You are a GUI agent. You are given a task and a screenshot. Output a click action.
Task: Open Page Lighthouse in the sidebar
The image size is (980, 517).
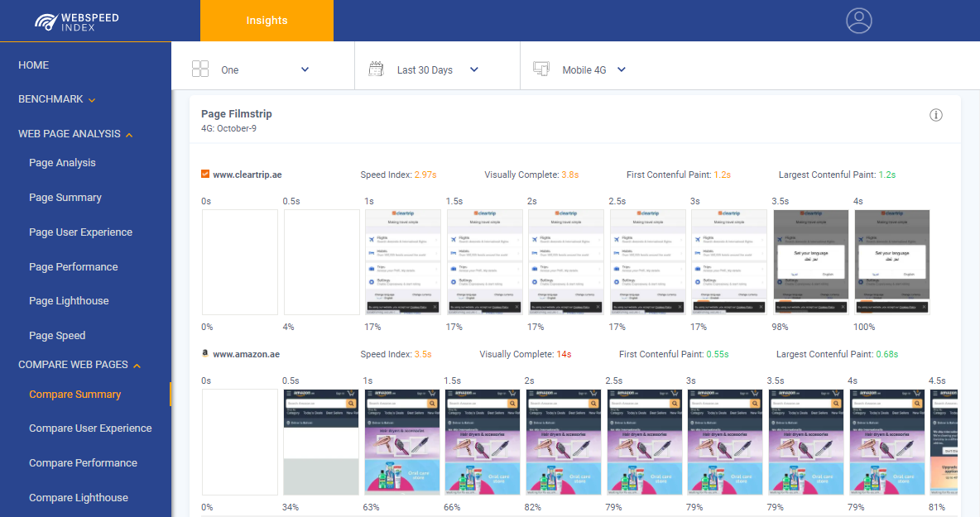pyautogui.click(x=69, y=301)
